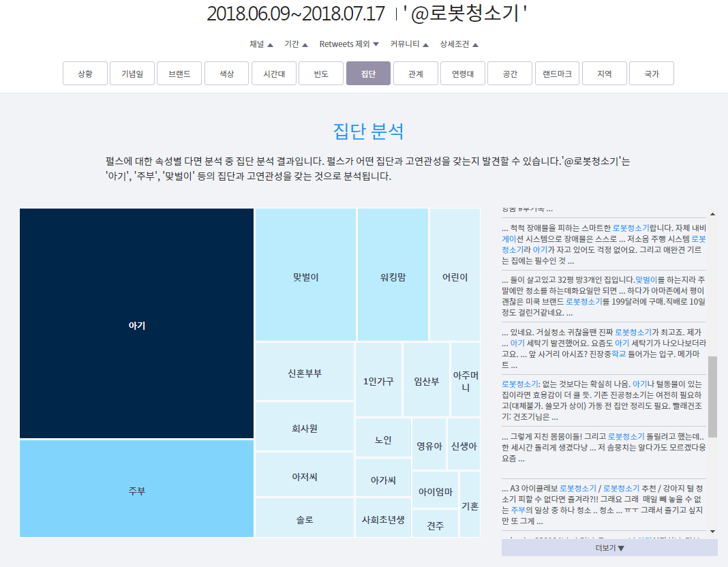This screenshot has height=567, width=728.
Task: Open the 기간 period dropdown
Action: (296, 44)
